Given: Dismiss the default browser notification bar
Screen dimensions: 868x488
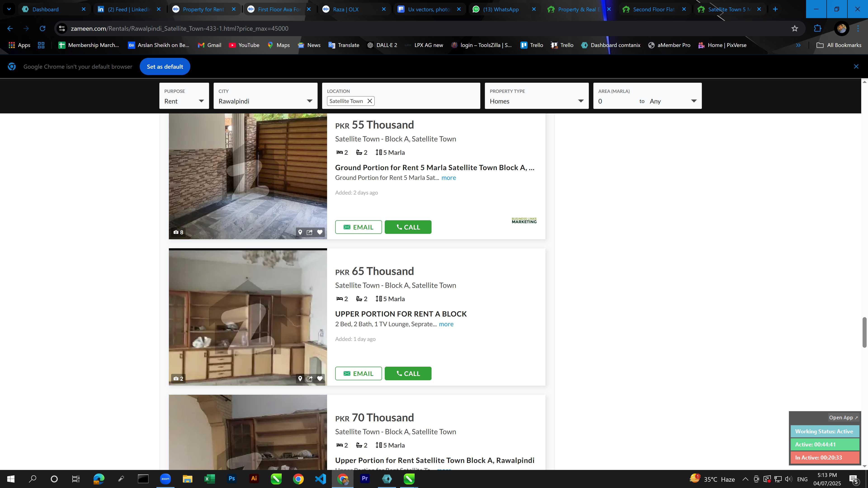Looking at the screenshot, I should pyautogui.click(x=856, y=67).
